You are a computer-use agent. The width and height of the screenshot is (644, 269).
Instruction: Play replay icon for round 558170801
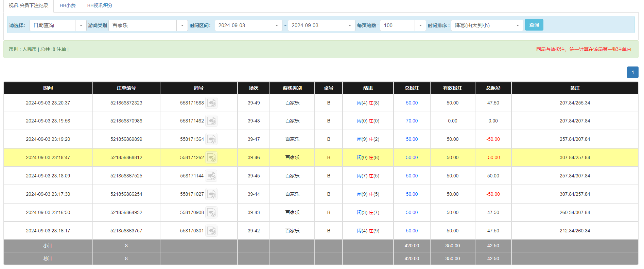211,231
